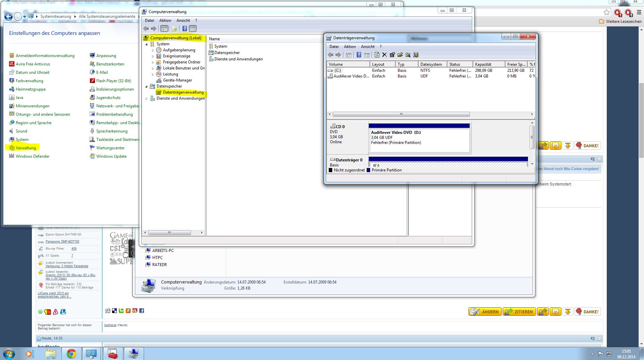This screenshot has height=360, width=644.
Task: Click the magnifier search icon in Datenträgerverwaltung toolbar
Action: [x=408, y=55]
